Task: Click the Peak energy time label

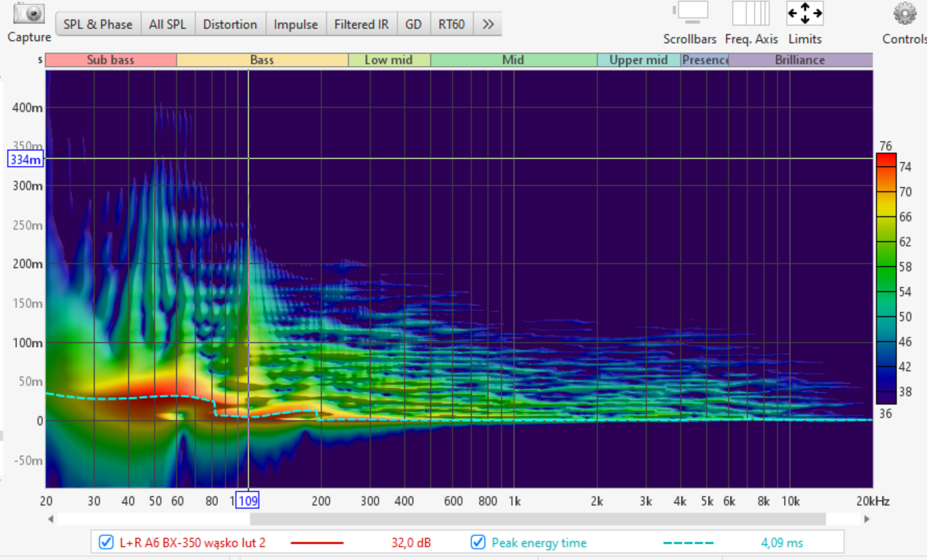Action: 539,543
